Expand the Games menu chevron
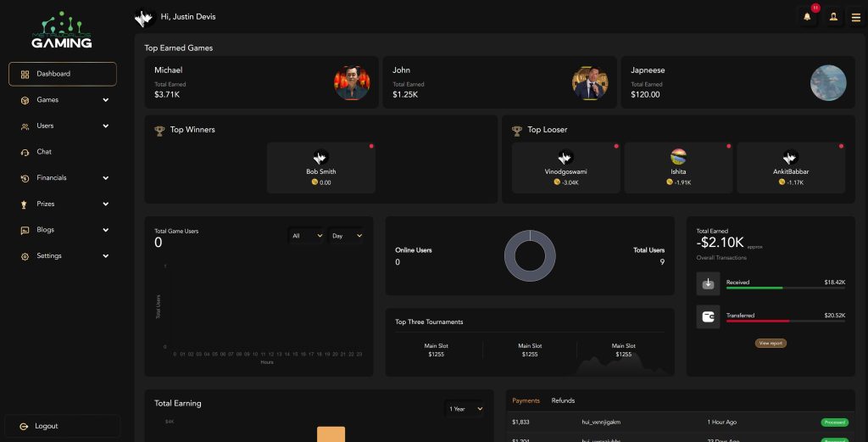This screenshot has width=868, height=442. [105, 100]
